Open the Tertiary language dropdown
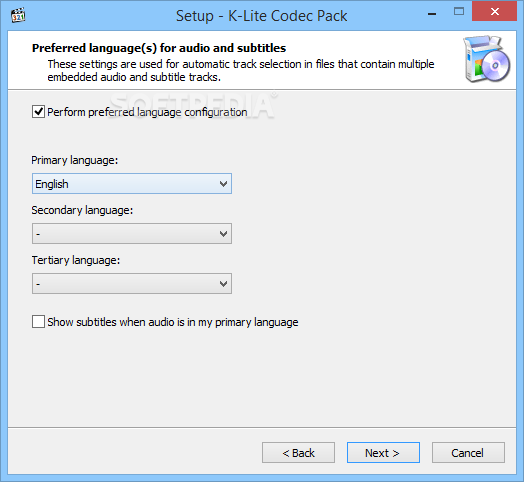This screenshot has width=524, height=482. tap(132, 284)
